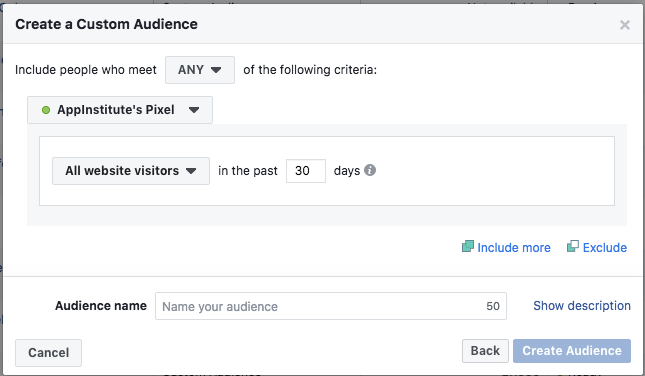The height and width of the screenshot is (376, 645).
Task: Click the days number input field
Action: click(x=306, y=171)
